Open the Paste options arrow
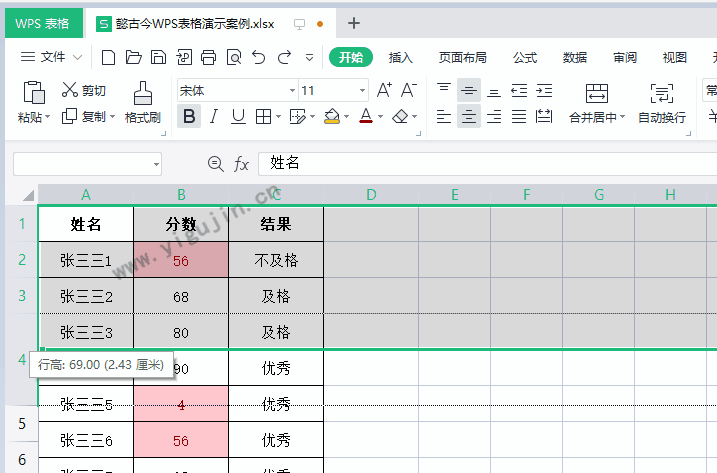717x473 pixels. [x=48, y=118]
